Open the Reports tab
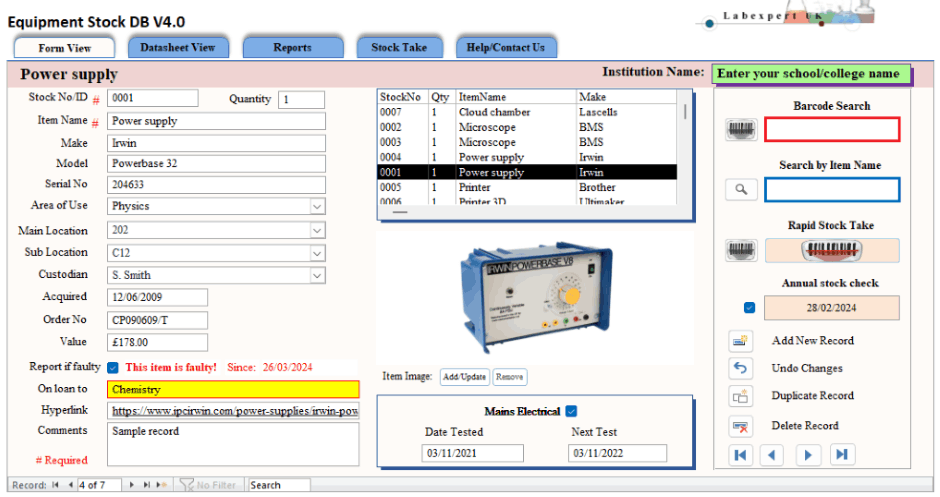Screen dimensions: 940x497 pyautogui.click(x=293, y=47)
